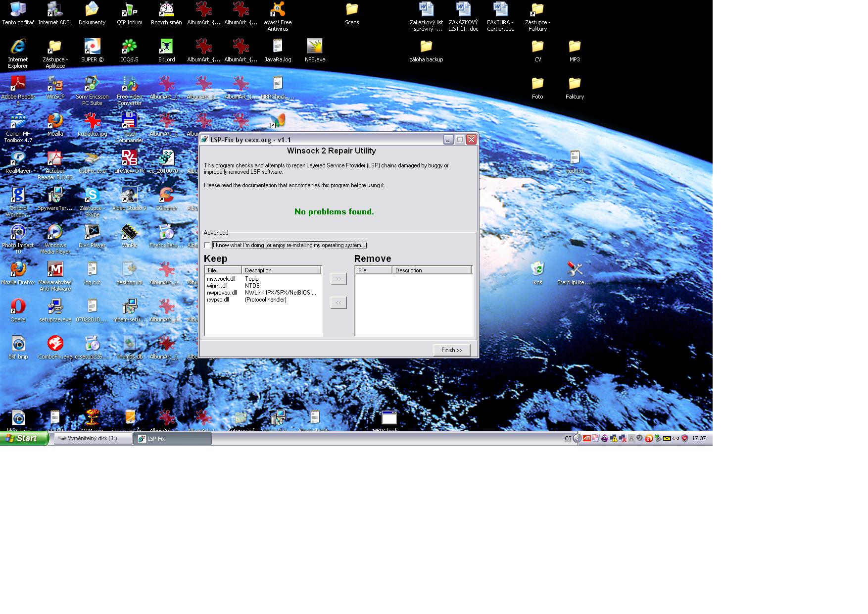Open the Faktury folder on desktop
This screenshot has width=868, height=614.
(575, 84)
